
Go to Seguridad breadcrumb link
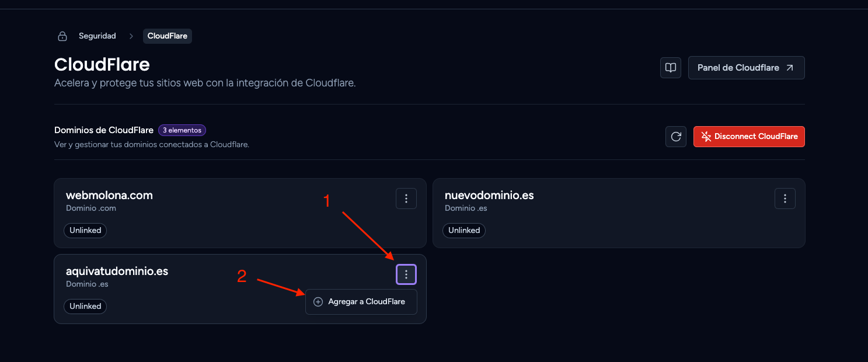point(97,36)
